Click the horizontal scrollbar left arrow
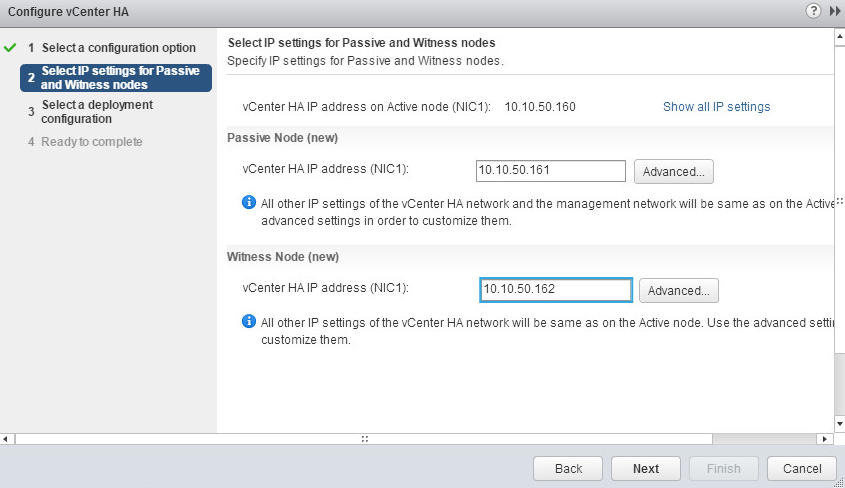The image size is (845, 488). [5, 439]
